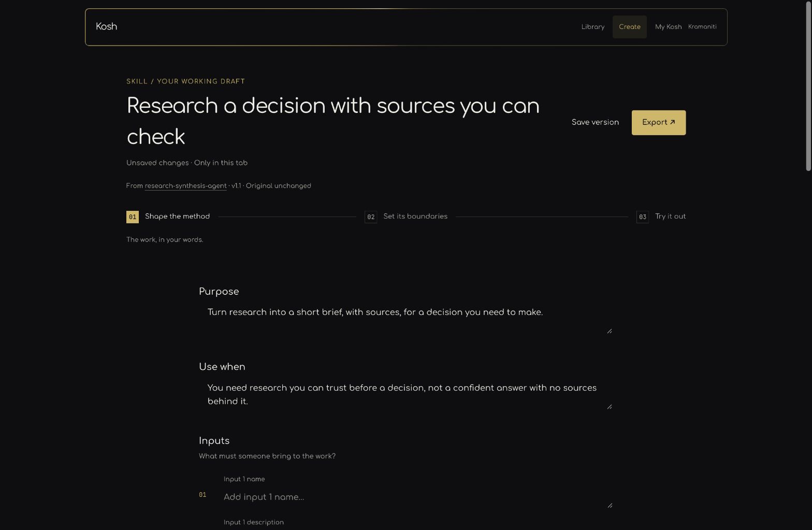Click the 'Unsaved changes · Only in this tab' status
This screenshot has width=812, height=530.
tap(187, 163)
